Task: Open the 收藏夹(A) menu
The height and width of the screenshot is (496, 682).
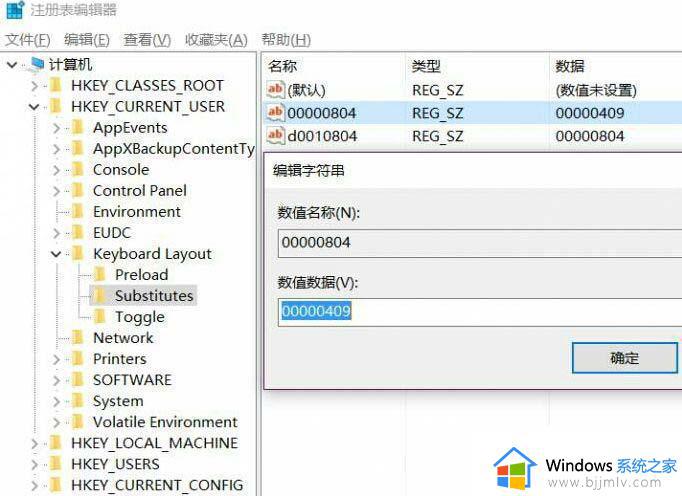Action: 216,40
